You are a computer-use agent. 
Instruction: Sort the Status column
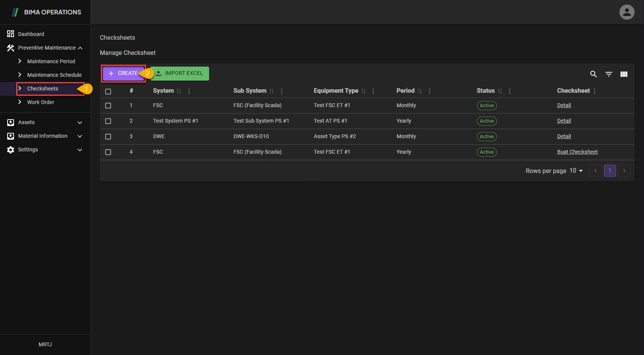[x=500, y=91]
